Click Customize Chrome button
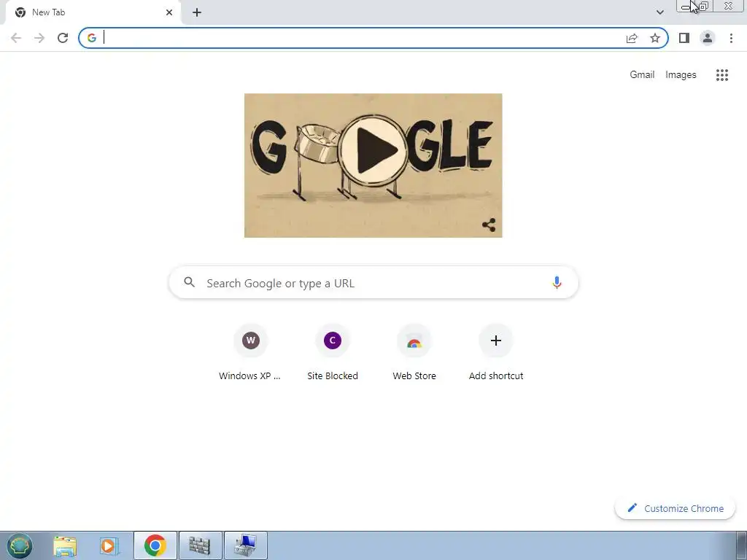The height and width of the screenshot is (560, 747). coord(675,508)
